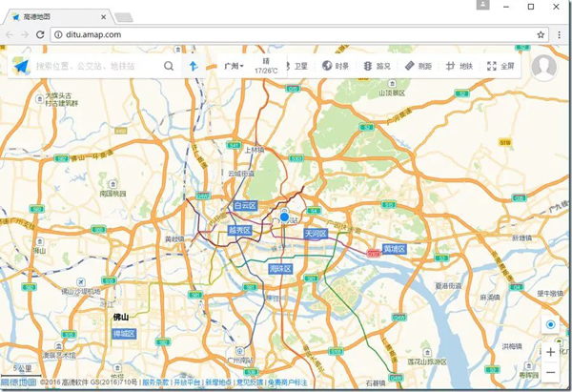
Task: Click the 莲花山旅游区 landmark icon
Action: click(x=427, y=353)
